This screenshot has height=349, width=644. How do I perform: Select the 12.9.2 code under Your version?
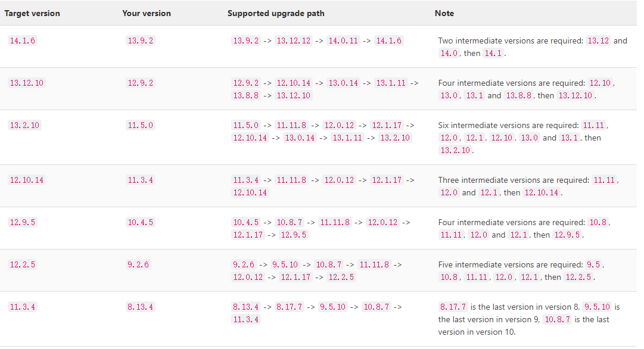pos(141,83)
